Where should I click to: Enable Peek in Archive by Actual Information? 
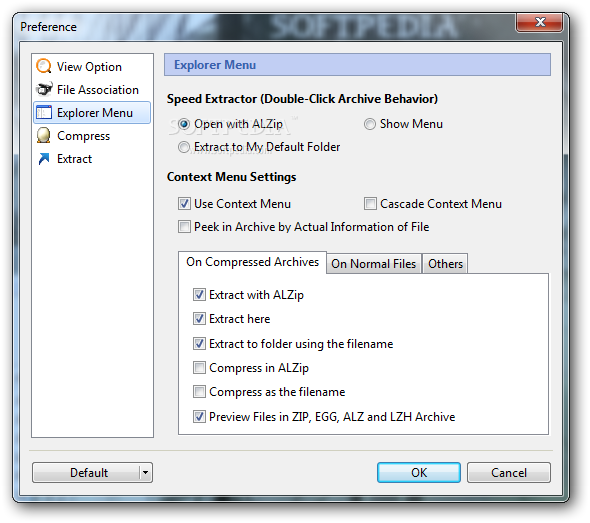tap(184, 227)
